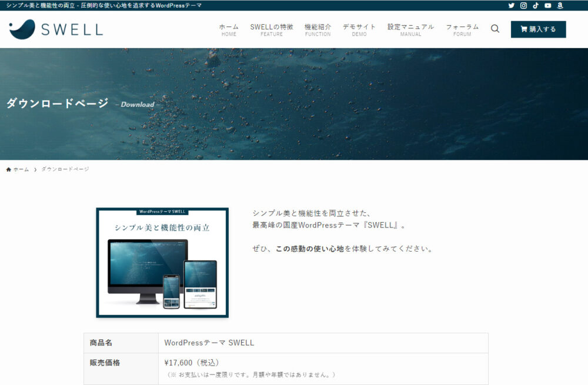
Task: Click the WordPressテーマ SWELL product name cell
Action: click(x=209, y=343)
